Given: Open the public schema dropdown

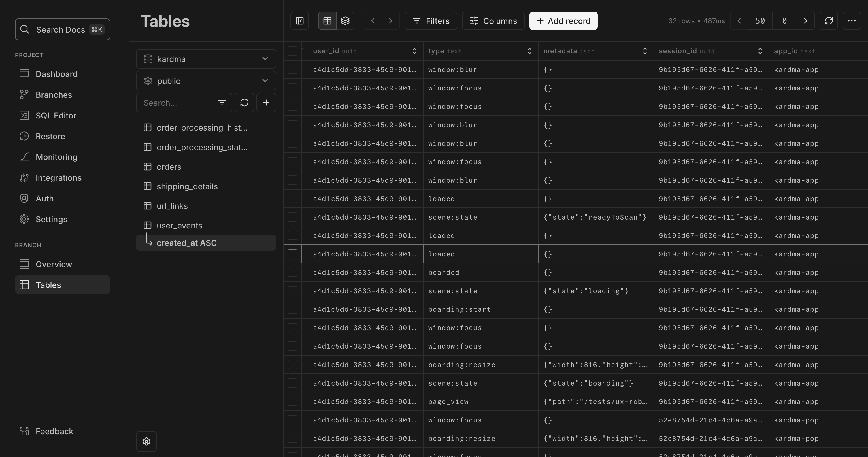Looking at the screenshot, I should click(x=206, y=81).
